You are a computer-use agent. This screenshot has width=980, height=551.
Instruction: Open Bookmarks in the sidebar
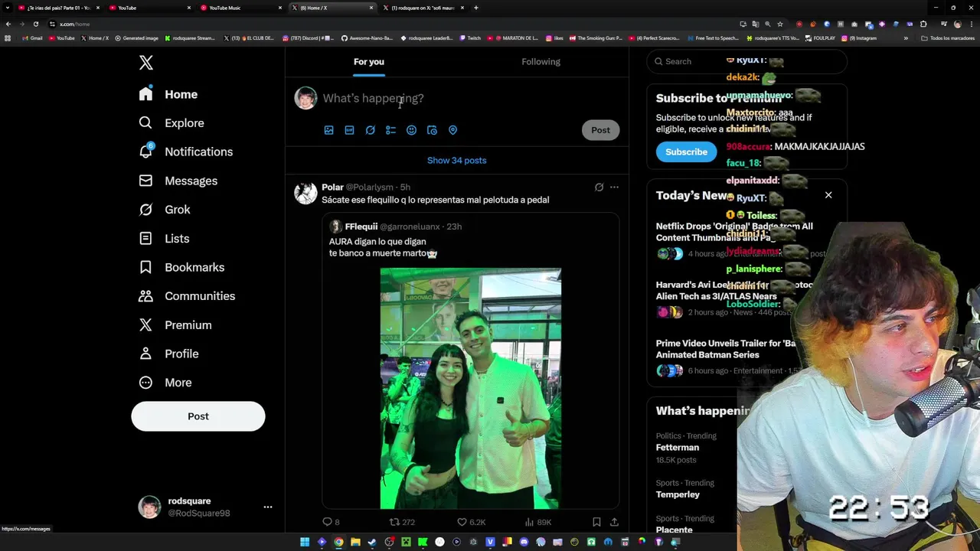pos(181,267)
